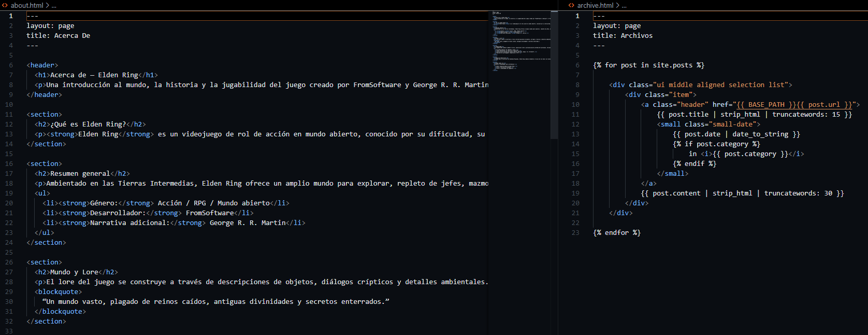Select line number 11 in about.html gutter
The image size is (868, 335).
point(9,115)
